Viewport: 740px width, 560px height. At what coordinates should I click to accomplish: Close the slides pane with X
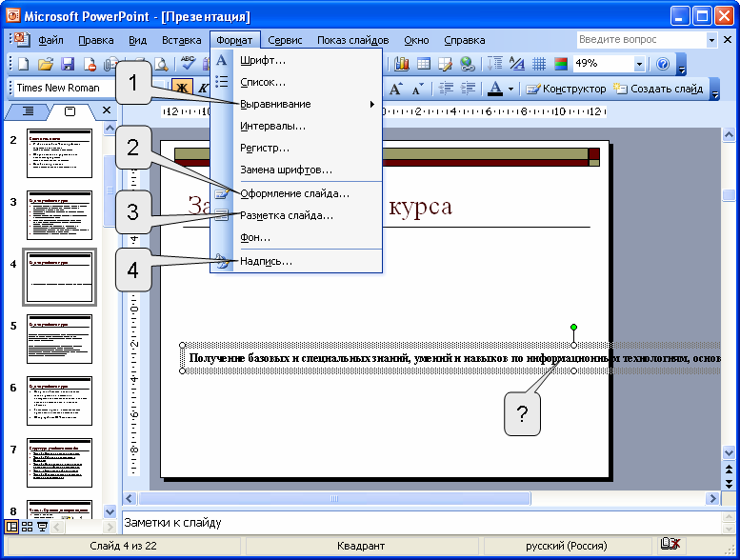[x=107, y=110]
